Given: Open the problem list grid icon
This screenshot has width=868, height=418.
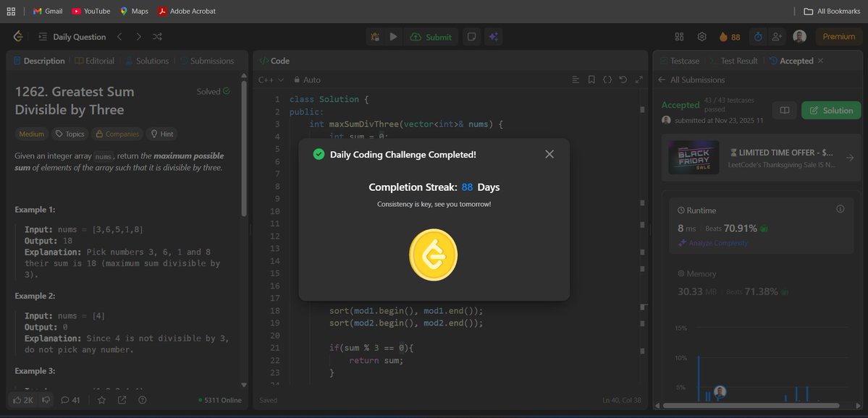Looking at the screenshot, I should coord(679,36).
